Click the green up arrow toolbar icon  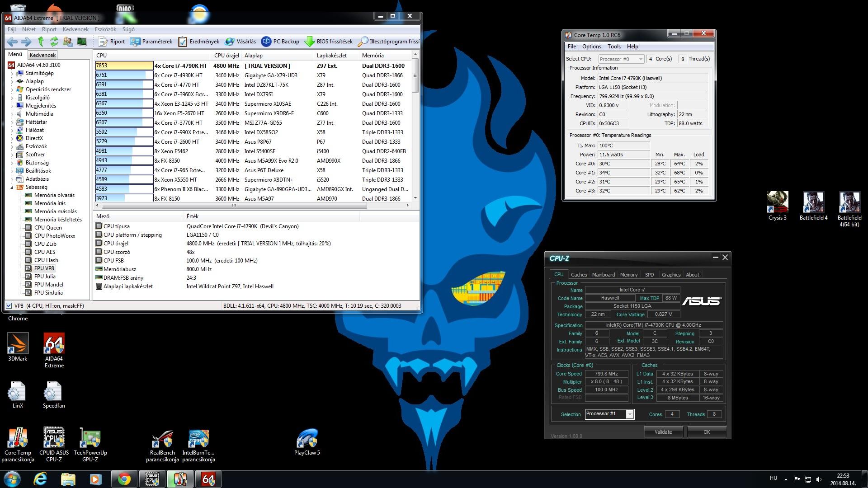click(41, 42)
